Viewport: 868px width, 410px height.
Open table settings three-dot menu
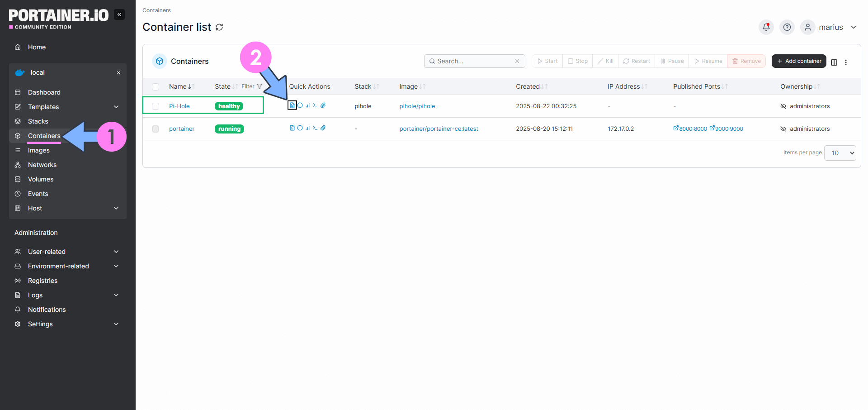[x=846, y=62]
